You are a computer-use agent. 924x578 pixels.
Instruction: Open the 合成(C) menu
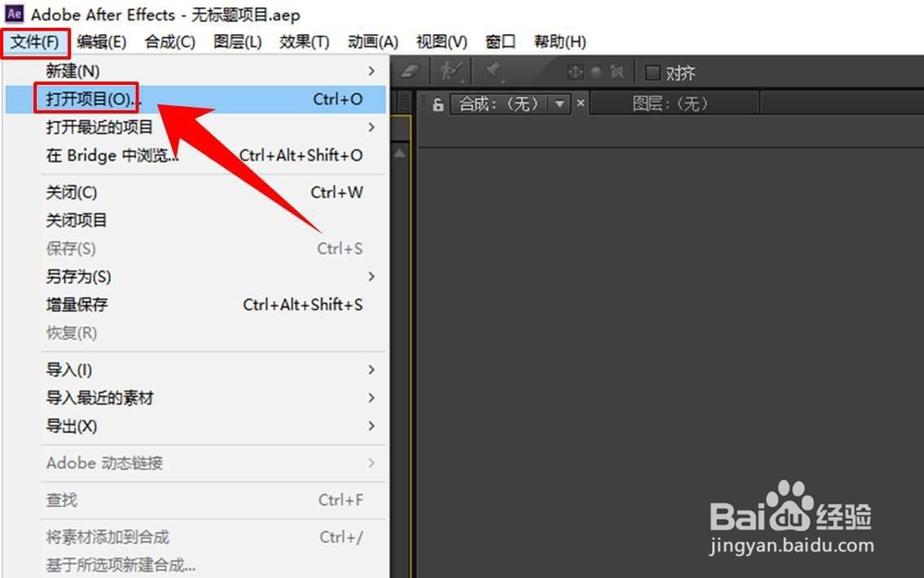(x=170, y=42)
